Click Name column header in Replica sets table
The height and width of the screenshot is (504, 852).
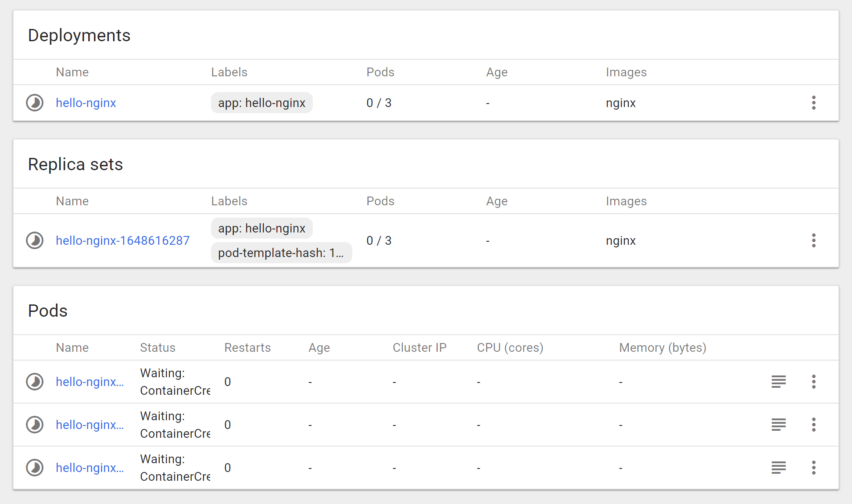click(x=72, y=201)
